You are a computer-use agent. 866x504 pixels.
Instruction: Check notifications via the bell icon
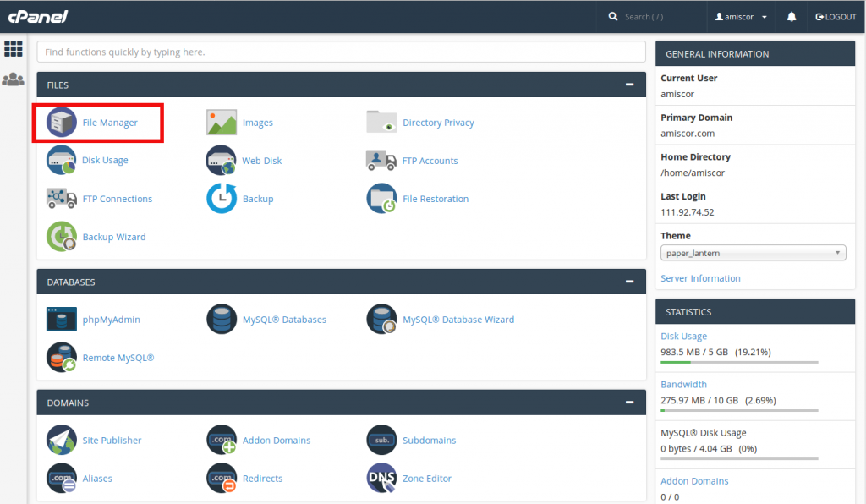(x=790, y=16)
